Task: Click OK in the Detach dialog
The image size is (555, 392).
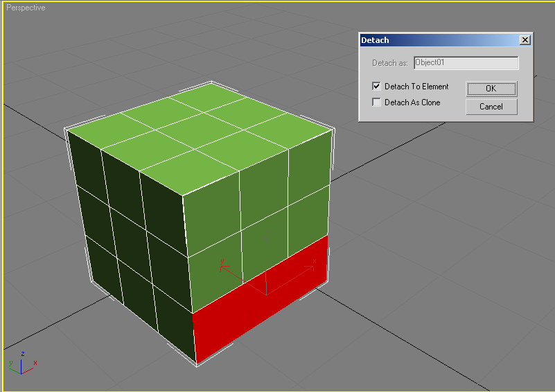Action: (x=491, y=89)
